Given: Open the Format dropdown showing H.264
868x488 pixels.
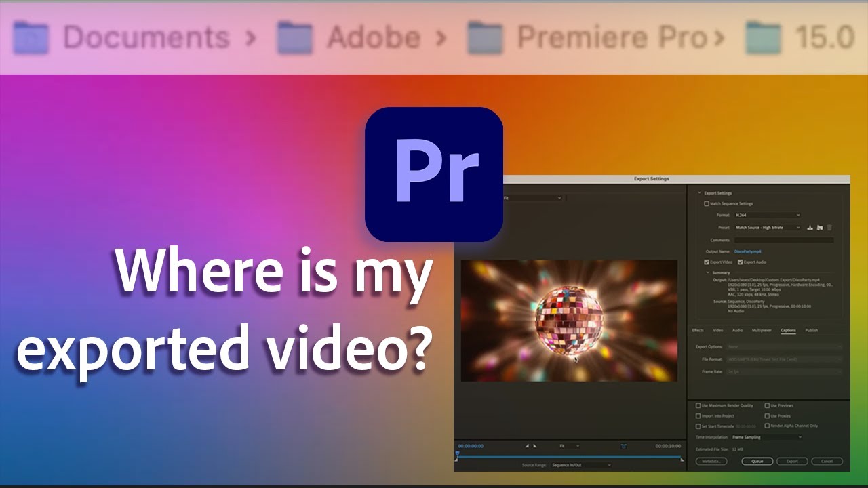Looking at the screenshot, I should tap(767, 215).
